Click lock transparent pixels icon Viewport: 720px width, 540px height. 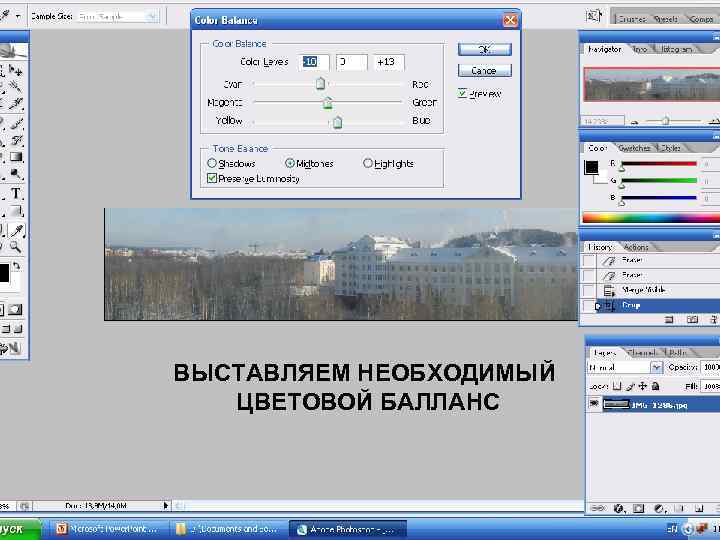click(x=618, y=386)
